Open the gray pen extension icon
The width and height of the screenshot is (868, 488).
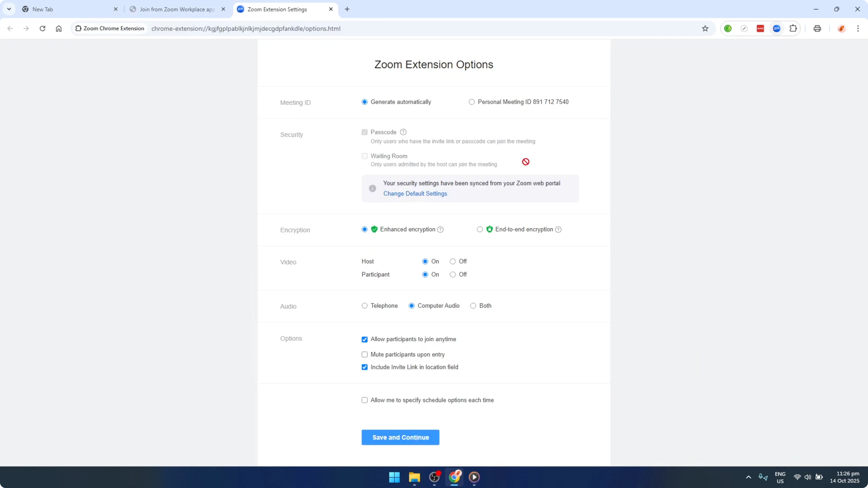[744, 29]
